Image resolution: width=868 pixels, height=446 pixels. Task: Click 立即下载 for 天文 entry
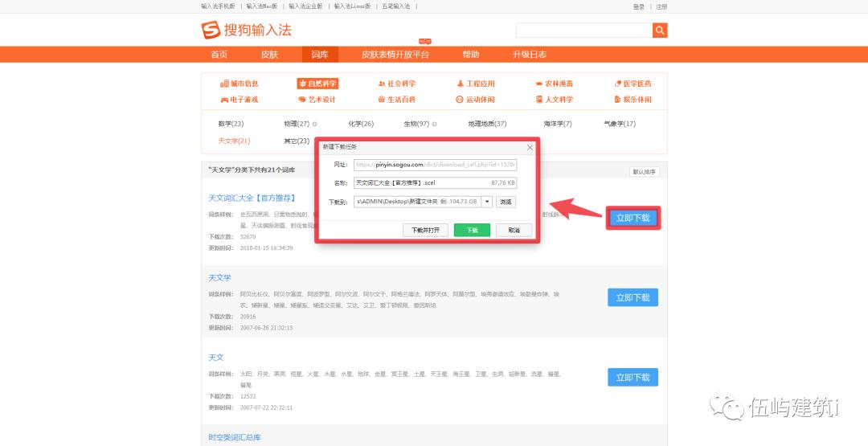tap(633, 378)
